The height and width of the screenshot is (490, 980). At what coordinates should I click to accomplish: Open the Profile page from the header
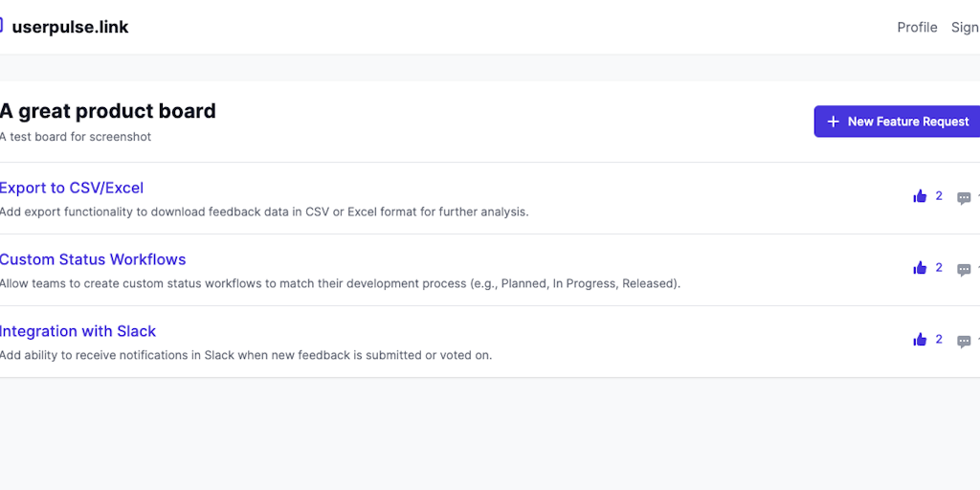pos(917,27)
